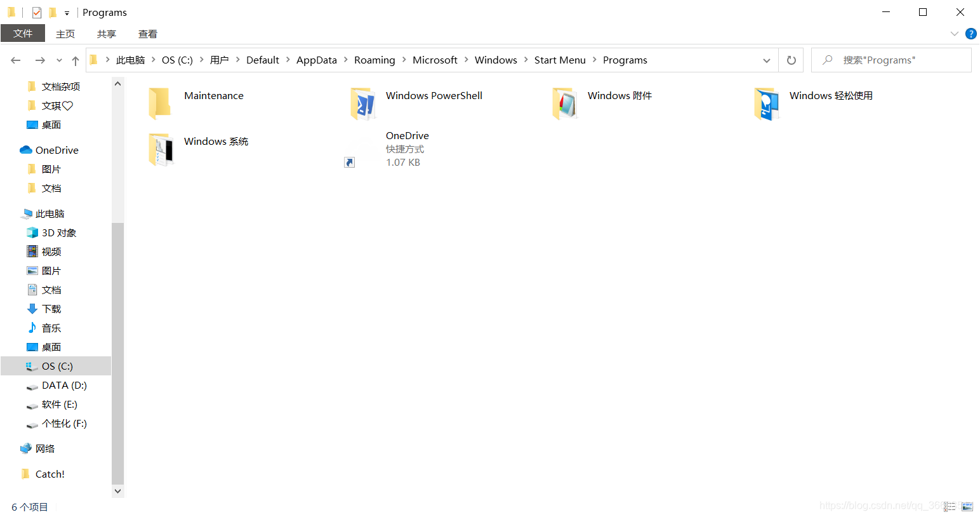Viewport: 980px width, 517px height.
Task: Navigate to 此电脑 in address bar
Action: (x=130, y=60)
